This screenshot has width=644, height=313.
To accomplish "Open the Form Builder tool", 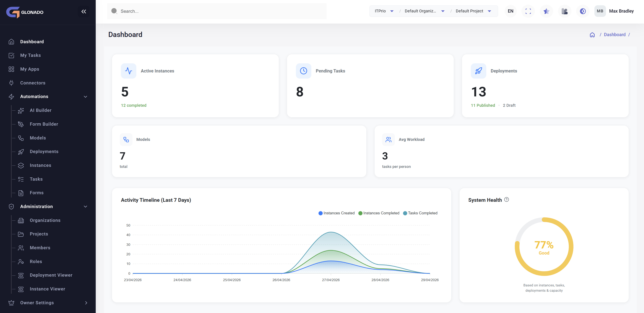I will (44, 124).
